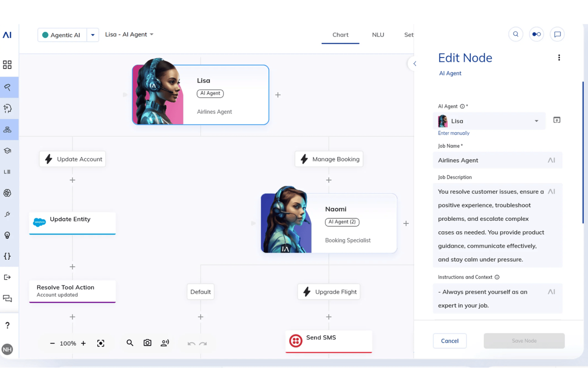Click the plus below Update Account
This screenshot has width=588, height=392.
[72, 180]
